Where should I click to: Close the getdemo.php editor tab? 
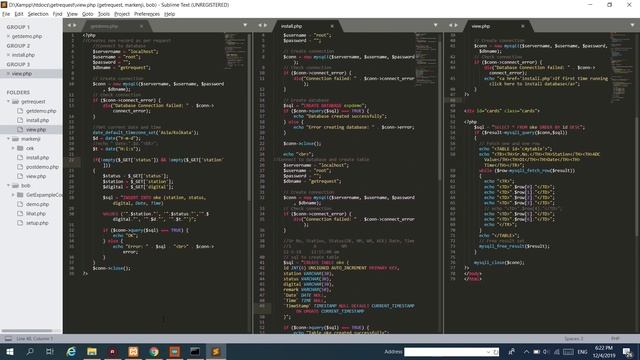click(x=142, y=26)
